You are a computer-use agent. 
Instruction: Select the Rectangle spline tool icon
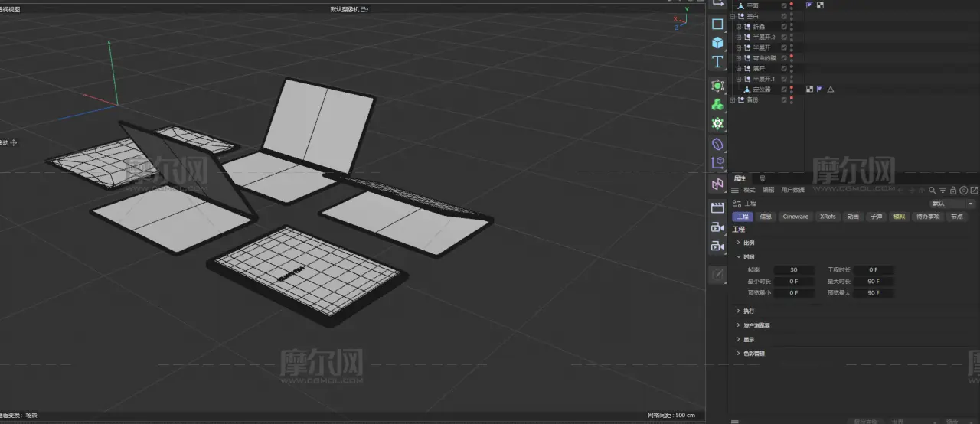click(717, 24)
